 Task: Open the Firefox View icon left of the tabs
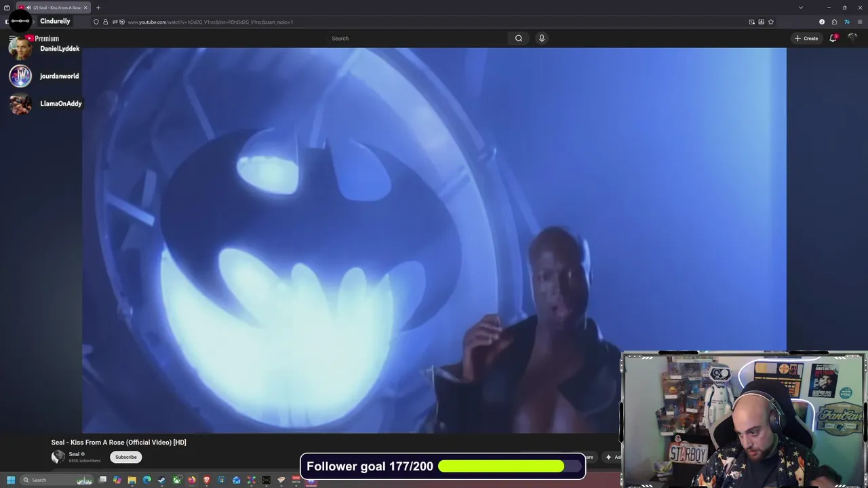[x=7, y=7]
